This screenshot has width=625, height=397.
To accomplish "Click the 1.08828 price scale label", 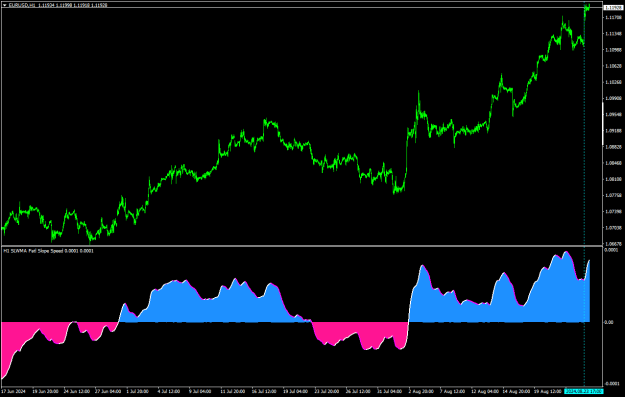I will click(614, 147).
